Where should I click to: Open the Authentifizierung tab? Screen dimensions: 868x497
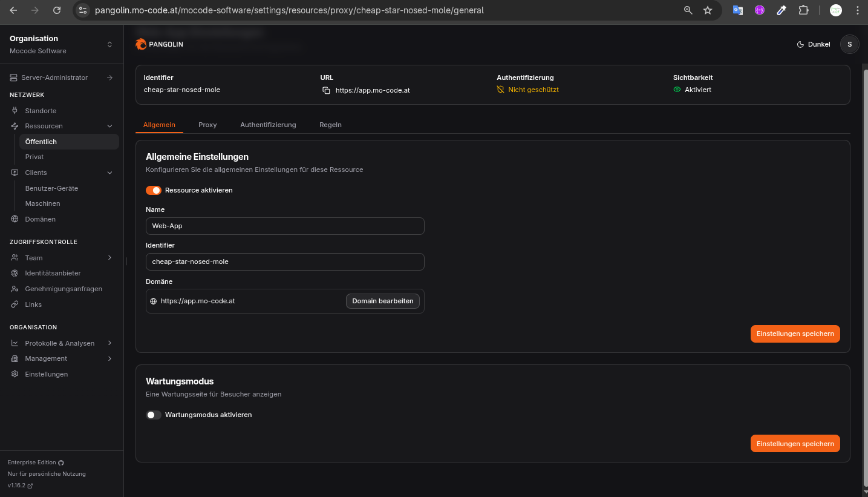coord(268,125)
